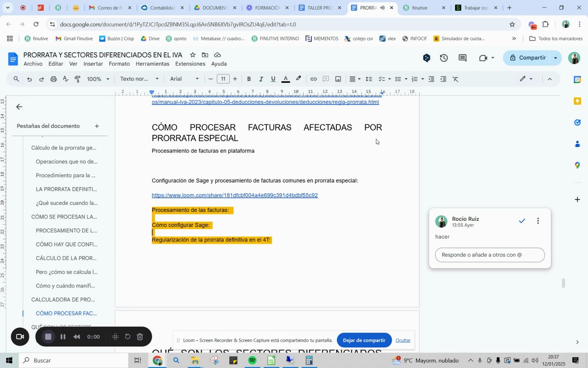Go to 'CALCULADORA DE PRO...' outline heading
This screenshot has height=368, width=588.
pyautogui.click(x=63, y=299)
